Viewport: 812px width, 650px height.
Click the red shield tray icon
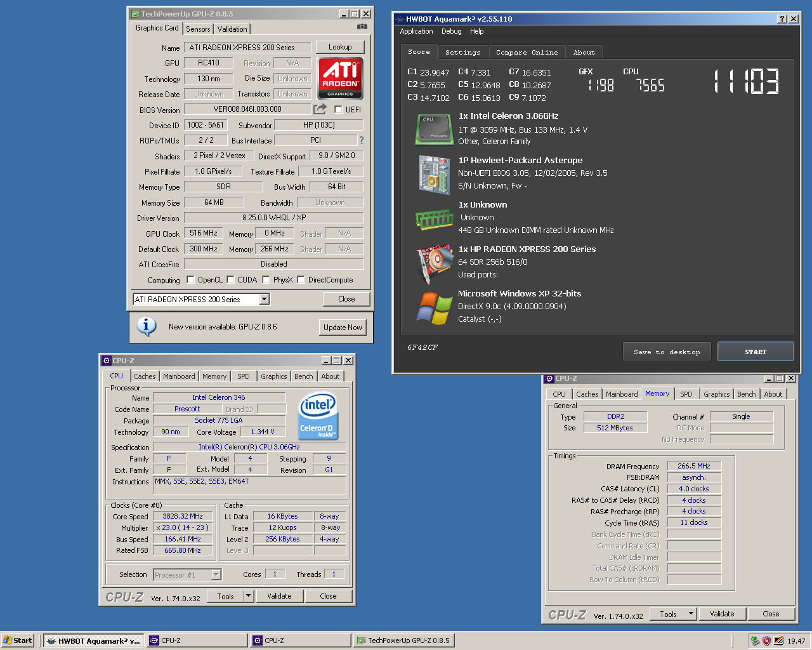(766, 641)
